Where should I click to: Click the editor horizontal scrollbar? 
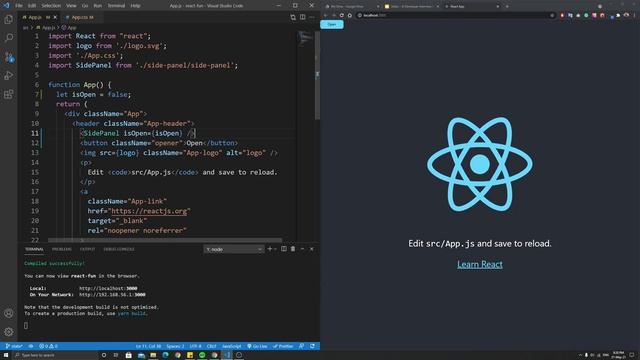click(x=165, y=240)
